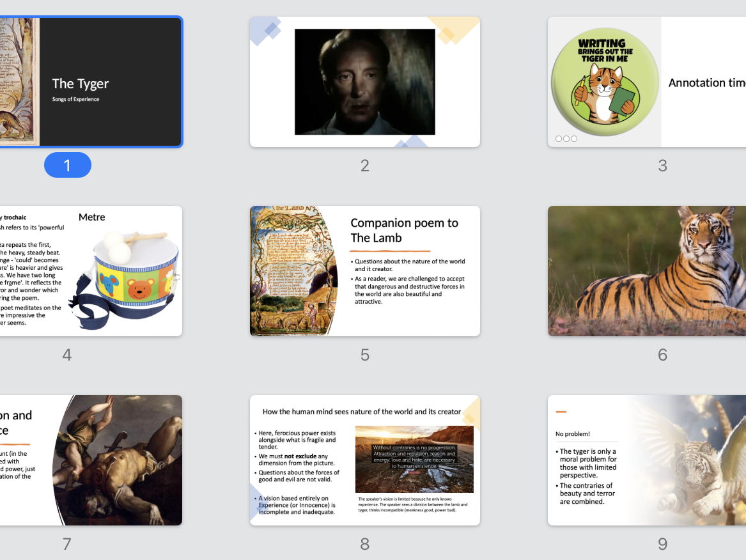Select 'How the human mind sees nature' slide thumbnail
Image resolution: width=746 pixels, height=560 pixels.
(x=365, y=460)
